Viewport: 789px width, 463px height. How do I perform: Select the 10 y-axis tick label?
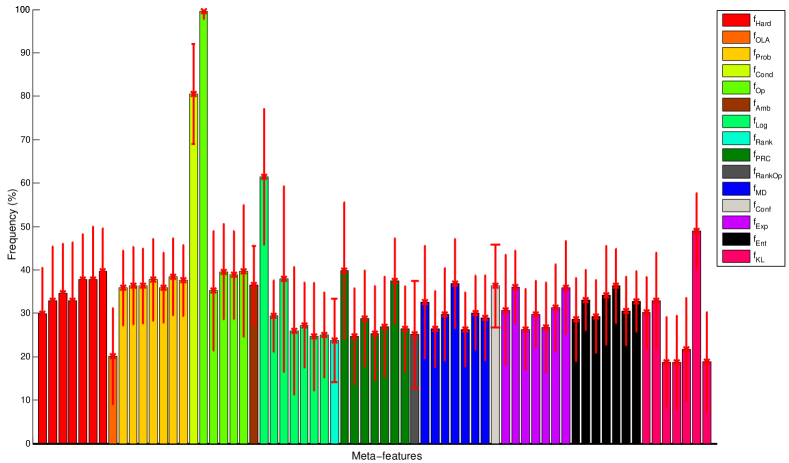pos(25,400)
